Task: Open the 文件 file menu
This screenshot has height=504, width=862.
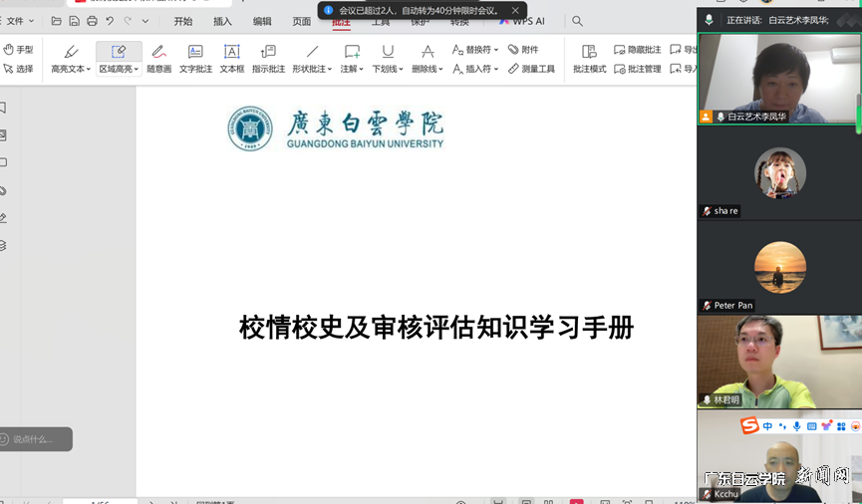Action: (20, 21)
